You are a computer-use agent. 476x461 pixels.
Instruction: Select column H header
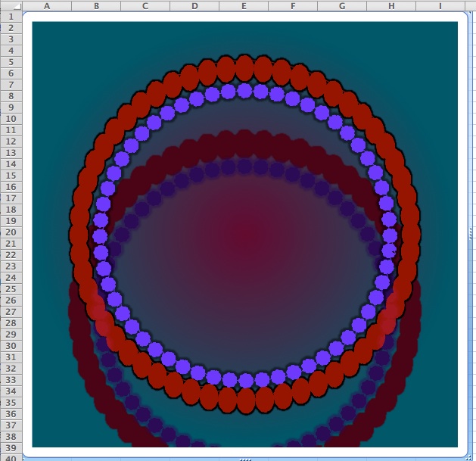pyautogui.click(x=391, y=6)
